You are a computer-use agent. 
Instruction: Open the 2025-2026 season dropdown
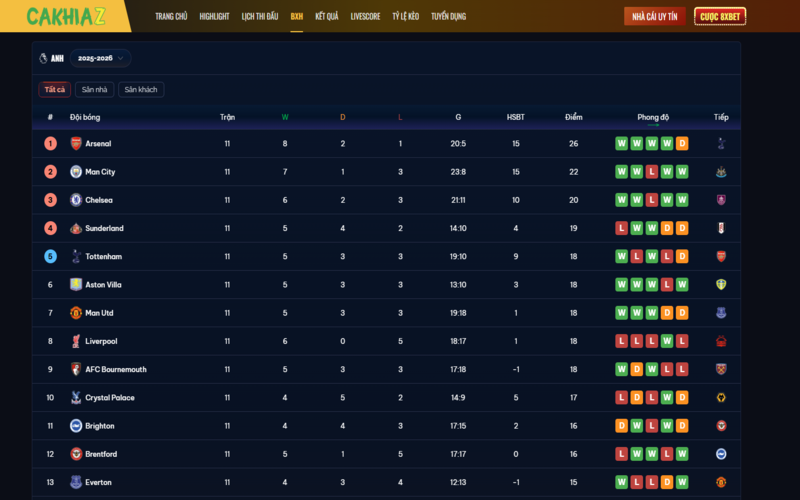[100, 58]
